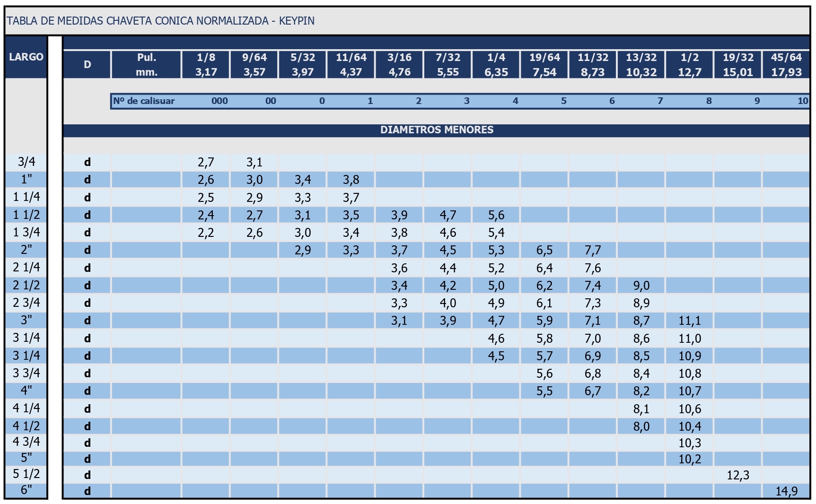Viewport: 816px width, 504px height.
Task: Click the table title mentioning KEYPIN
Action: coord(161,21)
